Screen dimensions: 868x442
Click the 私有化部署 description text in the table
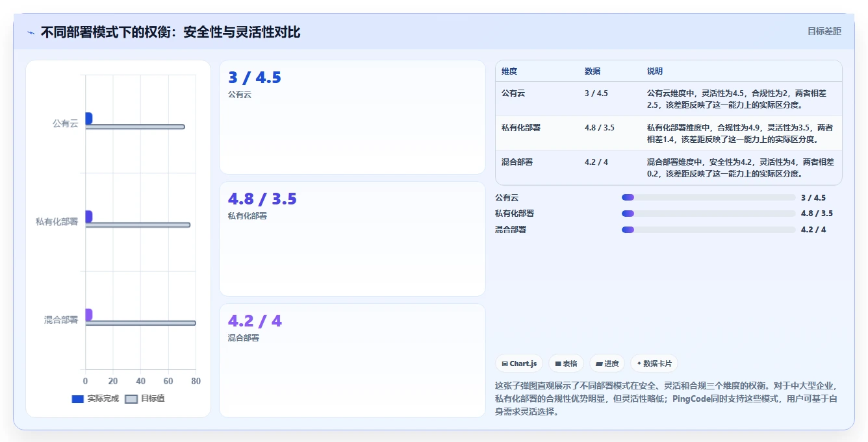tap(740, 133)
